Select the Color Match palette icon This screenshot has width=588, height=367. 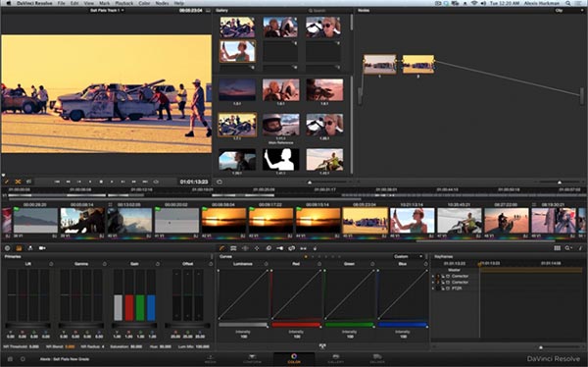30,248
